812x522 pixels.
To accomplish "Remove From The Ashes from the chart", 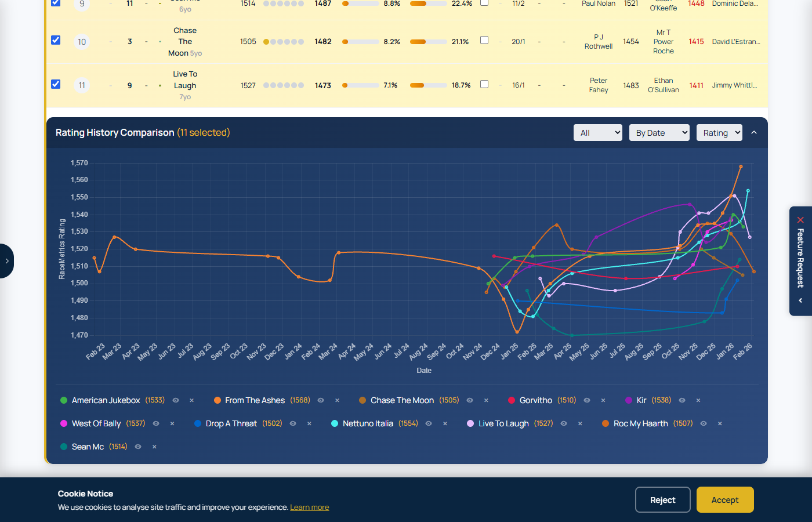I will 337,400.
